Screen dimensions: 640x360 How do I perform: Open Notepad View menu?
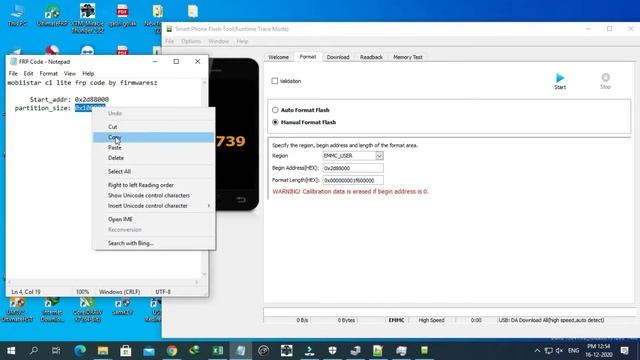[70, 73]
